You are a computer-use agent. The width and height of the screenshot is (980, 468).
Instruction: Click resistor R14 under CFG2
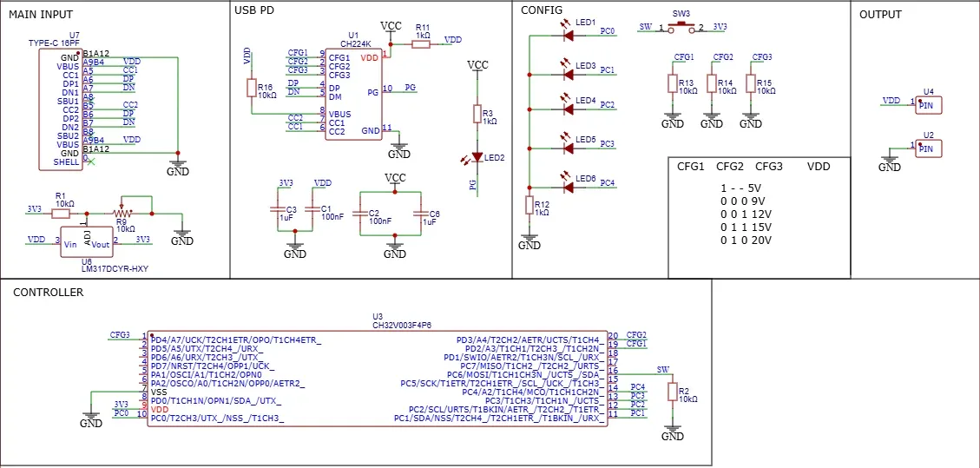coord(711,83)
